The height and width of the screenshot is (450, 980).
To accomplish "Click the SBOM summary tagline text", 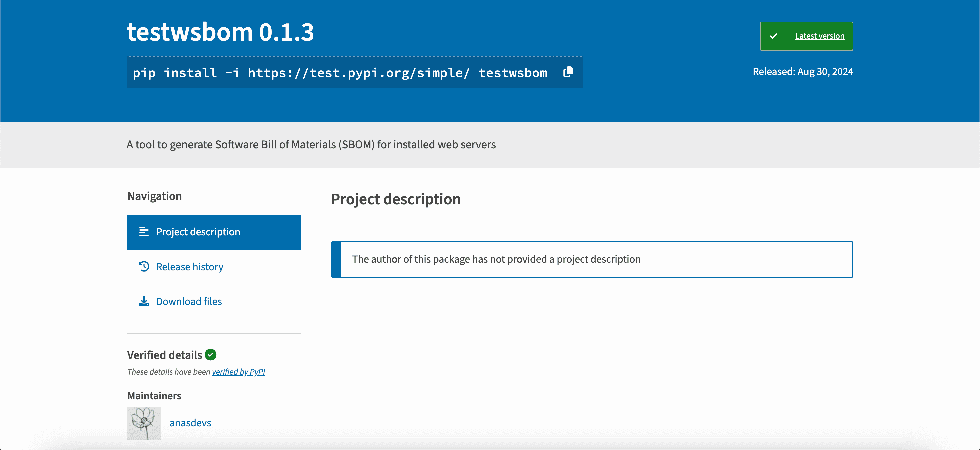I will coord(311,145).
